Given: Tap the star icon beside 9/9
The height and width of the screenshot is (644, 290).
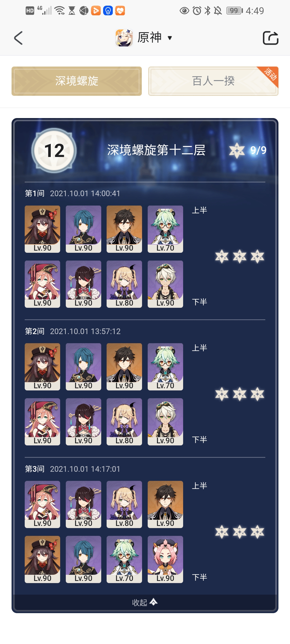Looking at the screenshot, I should 237,151.
